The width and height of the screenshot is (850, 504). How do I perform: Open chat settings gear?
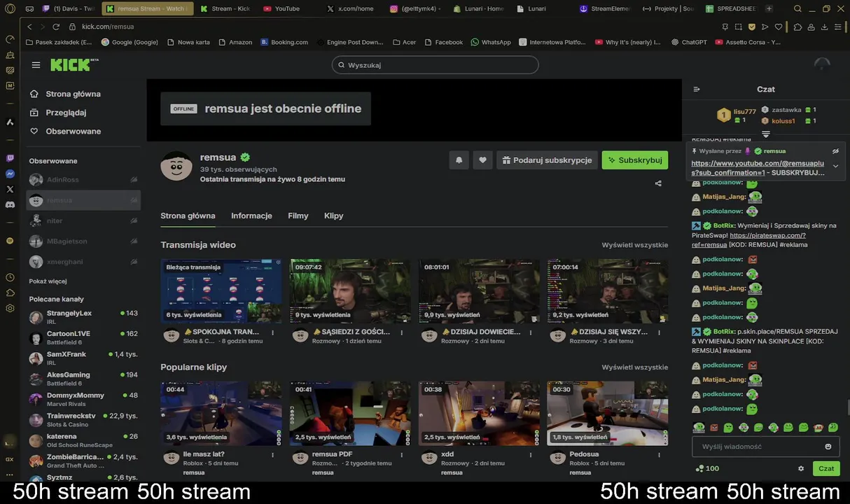[801, 468]
